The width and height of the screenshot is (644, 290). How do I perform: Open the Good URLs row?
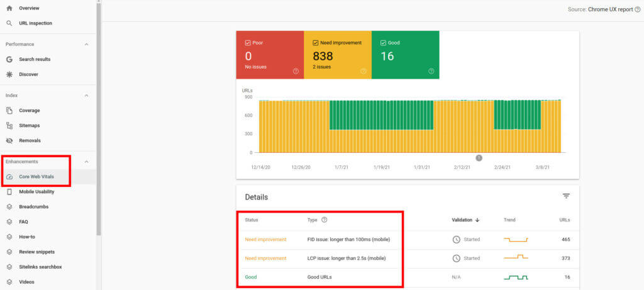pyautogui.click(x=408, y=277)
